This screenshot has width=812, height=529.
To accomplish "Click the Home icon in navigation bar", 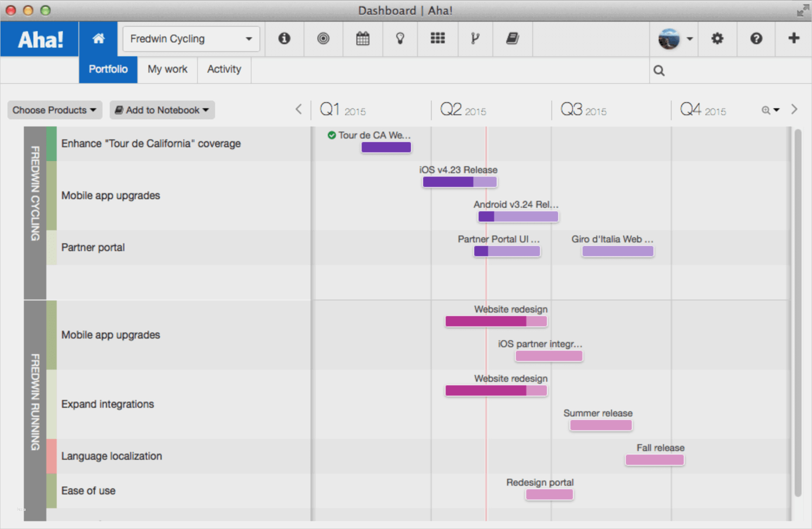I will click(98, 39).
